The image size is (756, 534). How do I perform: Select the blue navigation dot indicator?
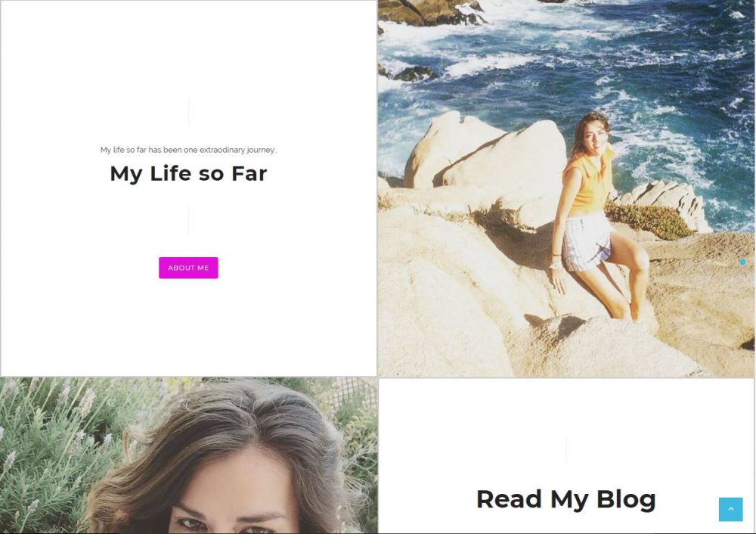pos(742,262)
